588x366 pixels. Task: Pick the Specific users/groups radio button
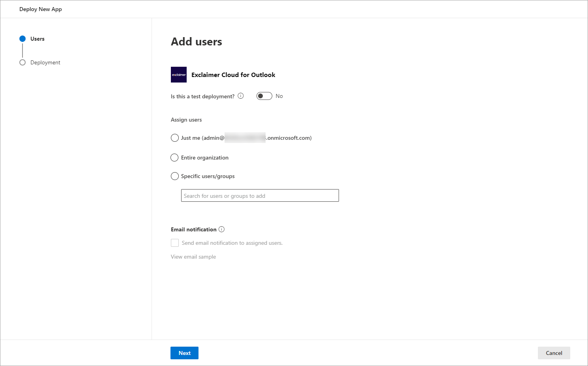[x=175, y=176]
